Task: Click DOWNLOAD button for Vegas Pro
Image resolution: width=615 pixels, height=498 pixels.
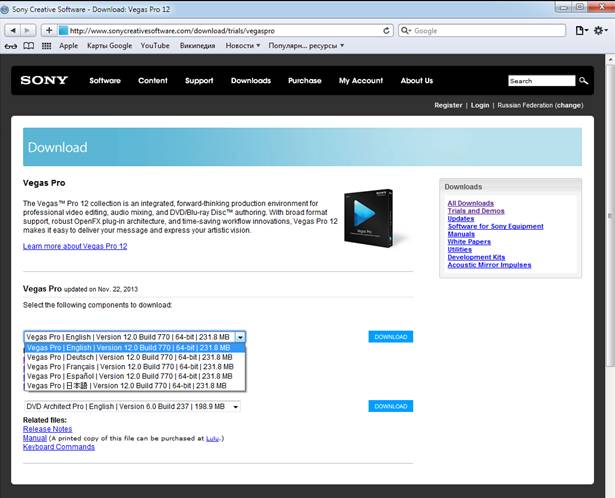Action: 391,337
